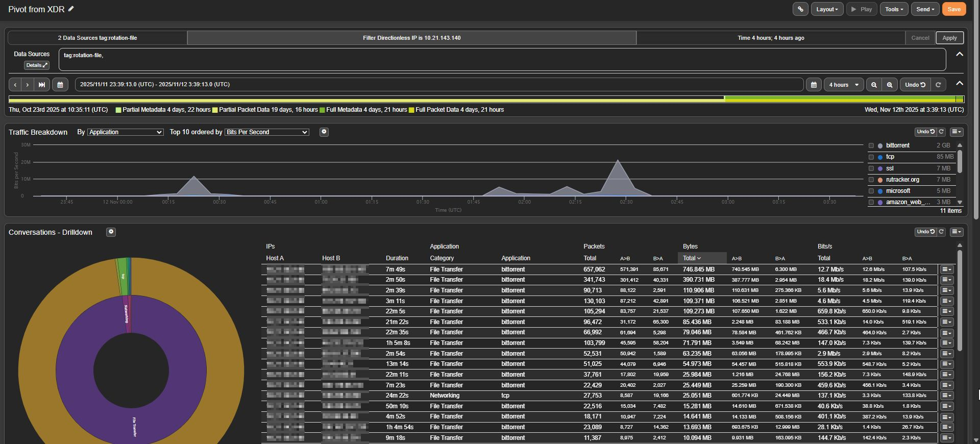The width and height of the screenshot is (980, 444).
Task: Zoom out the time range
Action: [x=874, y=85]
